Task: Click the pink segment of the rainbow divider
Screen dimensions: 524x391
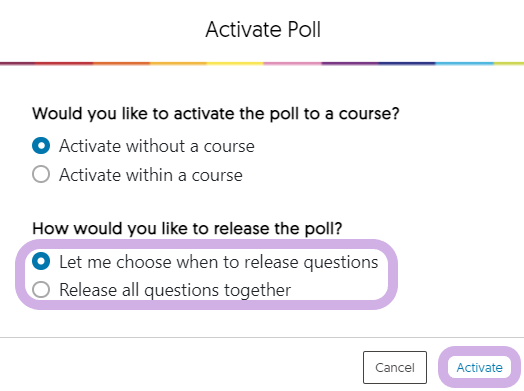Action: 293,63
